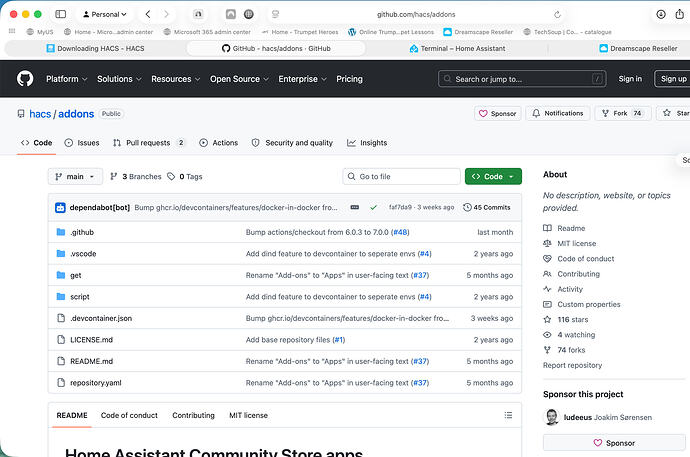
Task: Show commit message details ellipsis
Action: (355, 207)
